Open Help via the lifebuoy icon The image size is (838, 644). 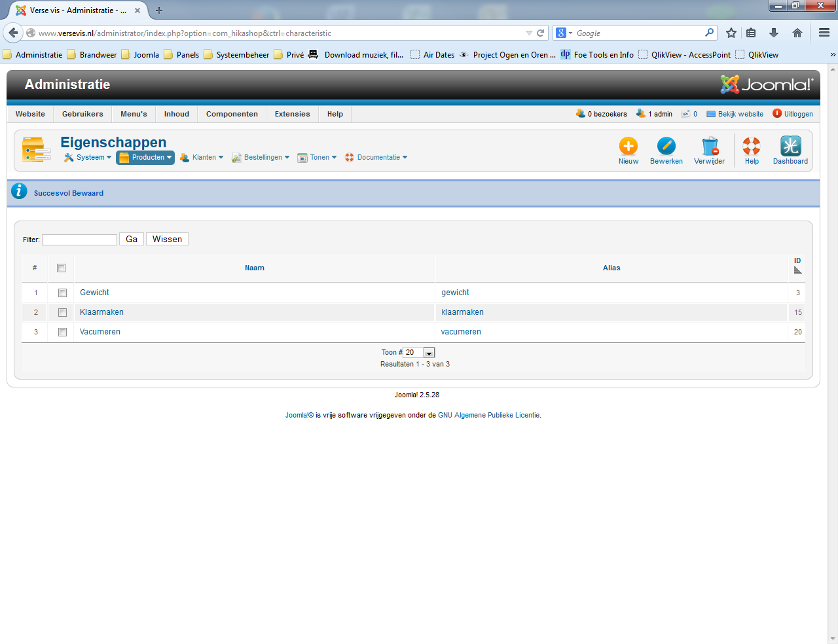point(752,146)
